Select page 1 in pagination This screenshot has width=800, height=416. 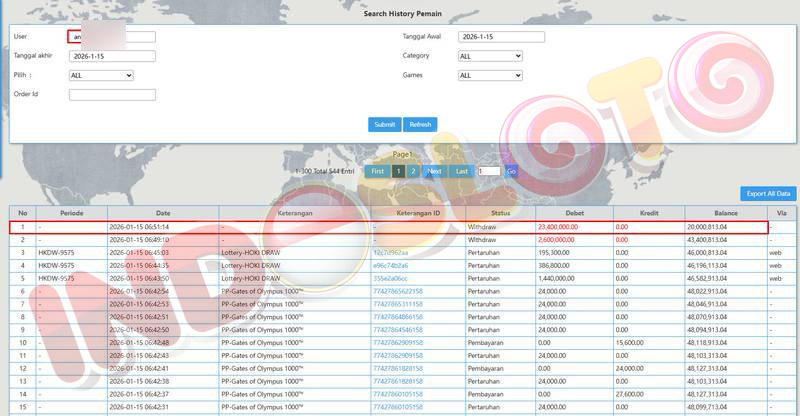tap(398, 171)
